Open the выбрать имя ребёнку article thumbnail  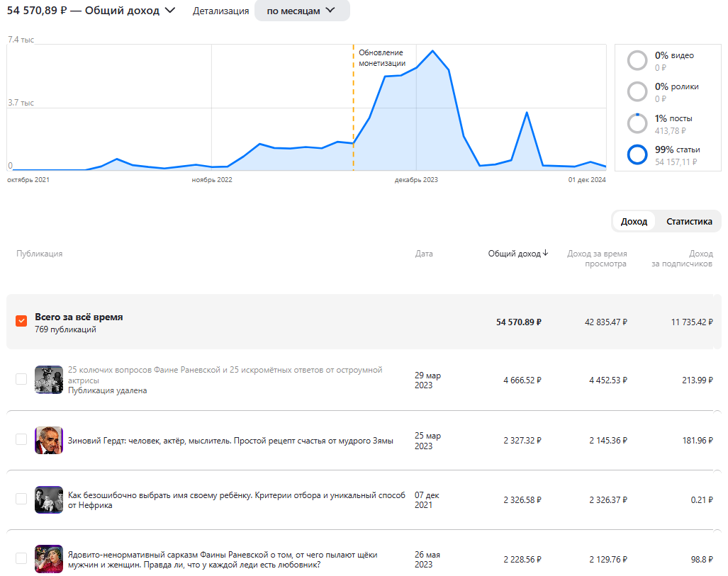(x=49, y=499)
